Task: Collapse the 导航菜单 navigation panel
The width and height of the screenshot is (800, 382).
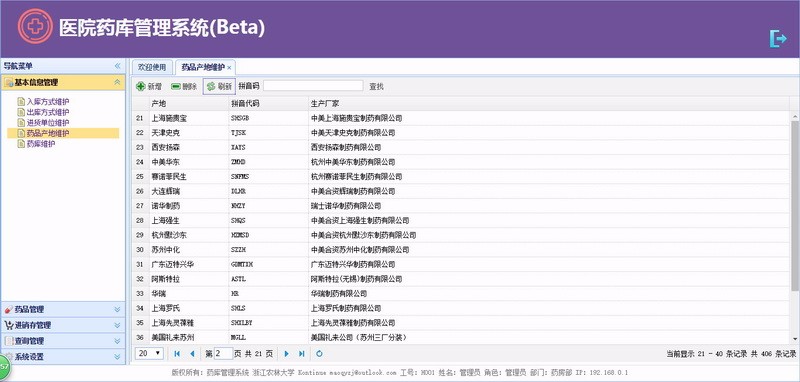Action: pos(117,66)
